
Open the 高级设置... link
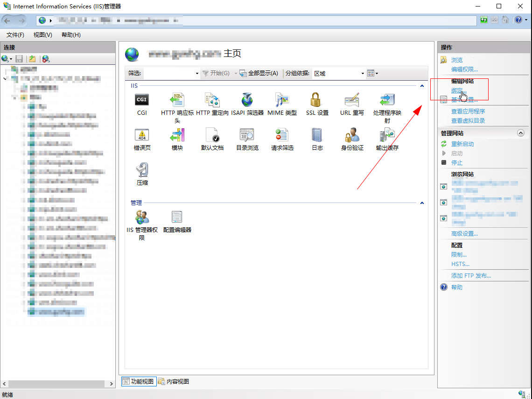464,234
